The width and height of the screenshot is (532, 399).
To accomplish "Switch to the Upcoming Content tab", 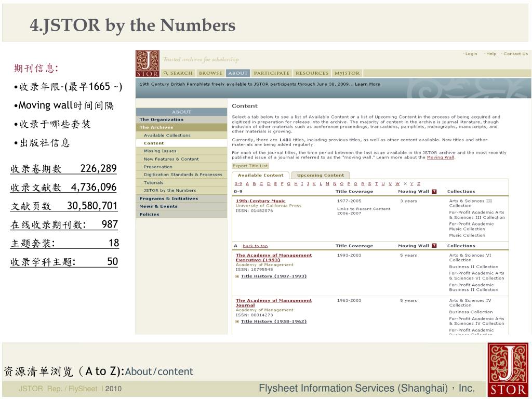I will tap(320, 175).
